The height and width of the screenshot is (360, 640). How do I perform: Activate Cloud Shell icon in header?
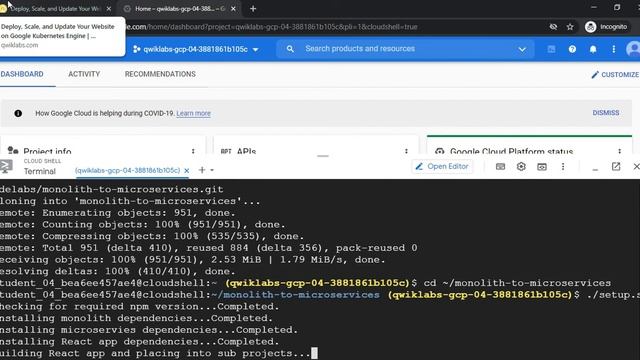click(x=551, y=49)
